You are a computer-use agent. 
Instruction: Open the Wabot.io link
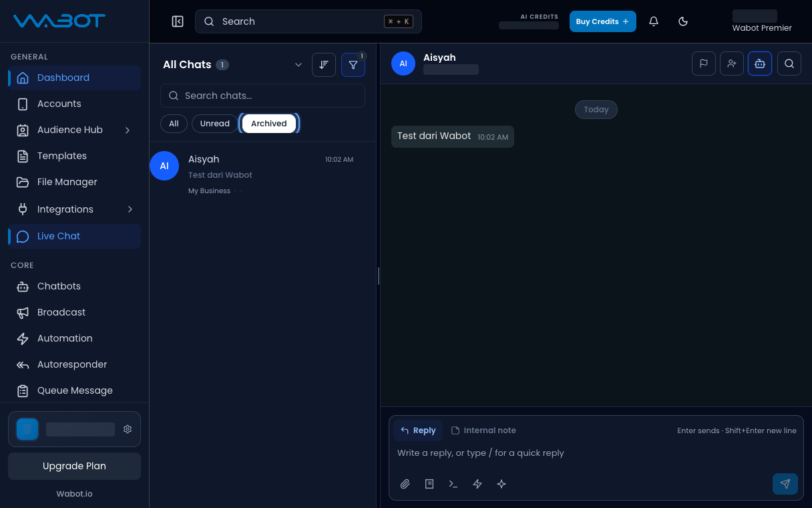click(74, 494)
